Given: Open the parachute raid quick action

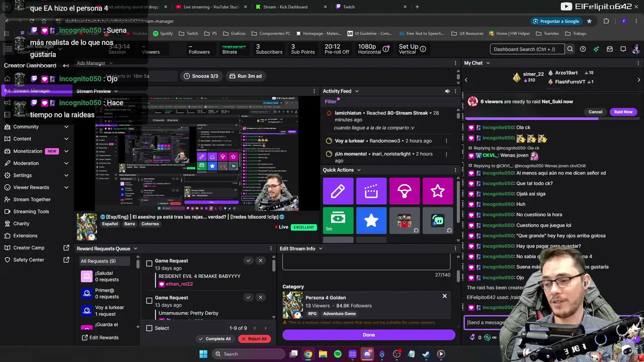Looking at the screenshot, I should (405, 191).
